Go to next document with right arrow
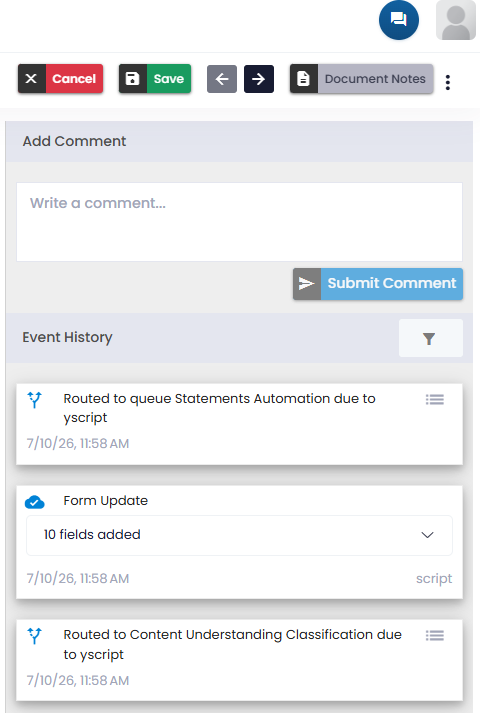Screen dimensions: 480x713 (259, 79)
